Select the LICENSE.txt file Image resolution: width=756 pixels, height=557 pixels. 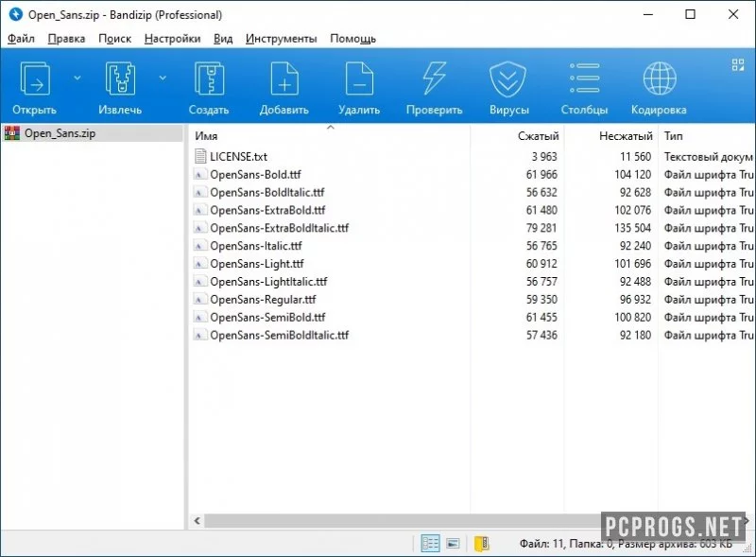click(x=238, y=156)
